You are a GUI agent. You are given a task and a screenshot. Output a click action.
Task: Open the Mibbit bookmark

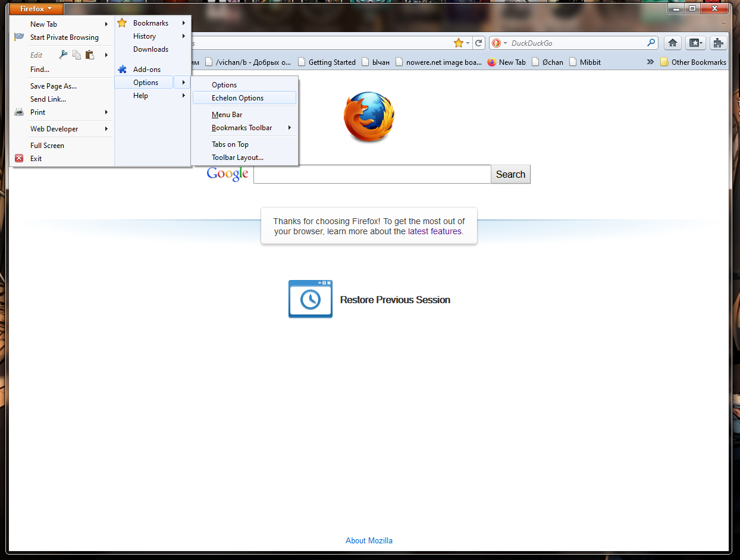click(x=585, y=62)
